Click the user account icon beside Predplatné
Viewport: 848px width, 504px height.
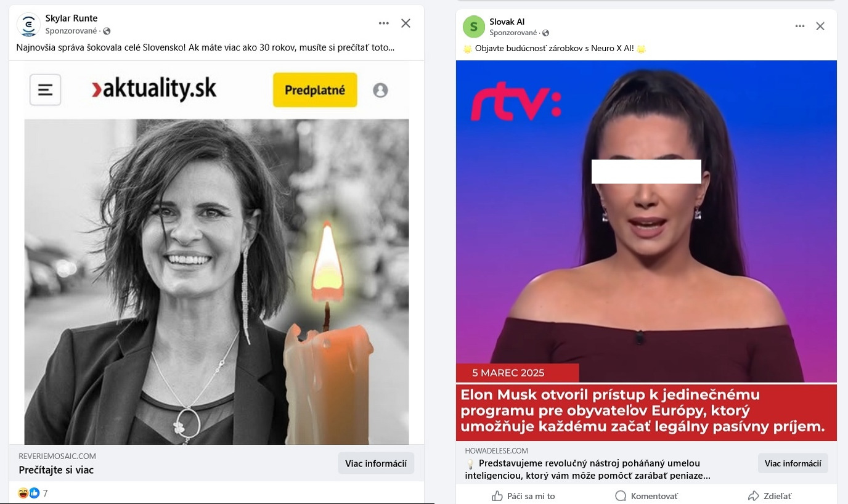point(381,90)
